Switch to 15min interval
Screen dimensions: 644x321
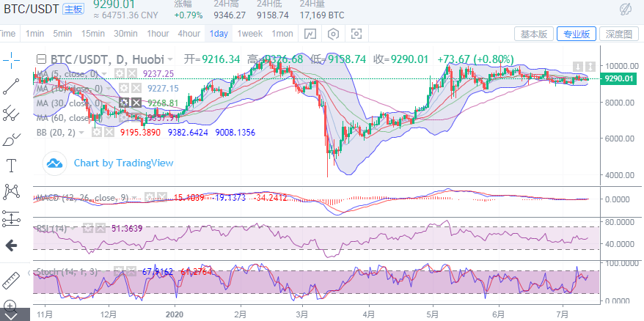tap(92, 34)
